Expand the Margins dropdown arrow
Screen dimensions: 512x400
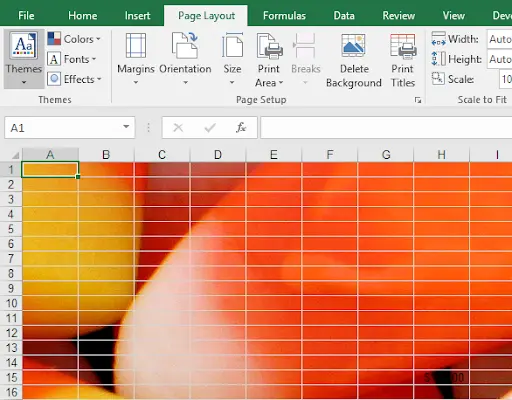pos(136,82)
